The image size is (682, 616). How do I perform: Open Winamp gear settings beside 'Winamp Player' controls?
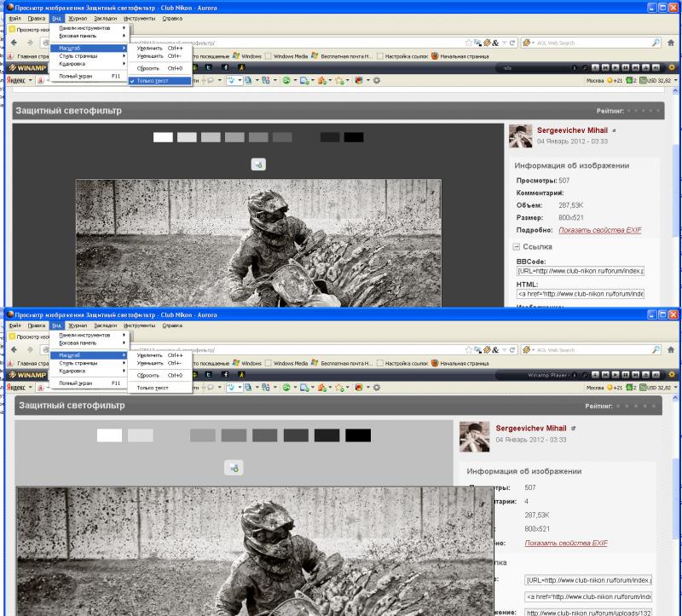tap(672, 374)
